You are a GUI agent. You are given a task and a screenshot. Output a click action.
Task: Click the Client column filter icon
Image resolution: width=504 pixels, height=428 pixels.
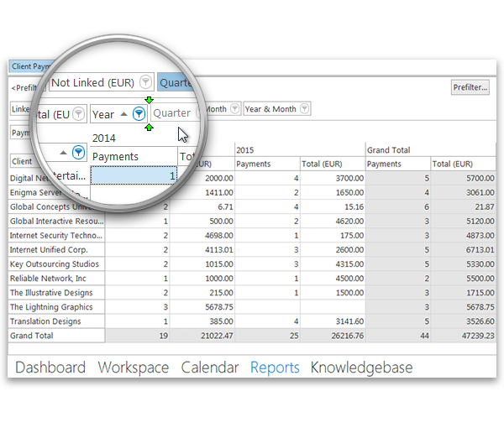coord(78,152)
